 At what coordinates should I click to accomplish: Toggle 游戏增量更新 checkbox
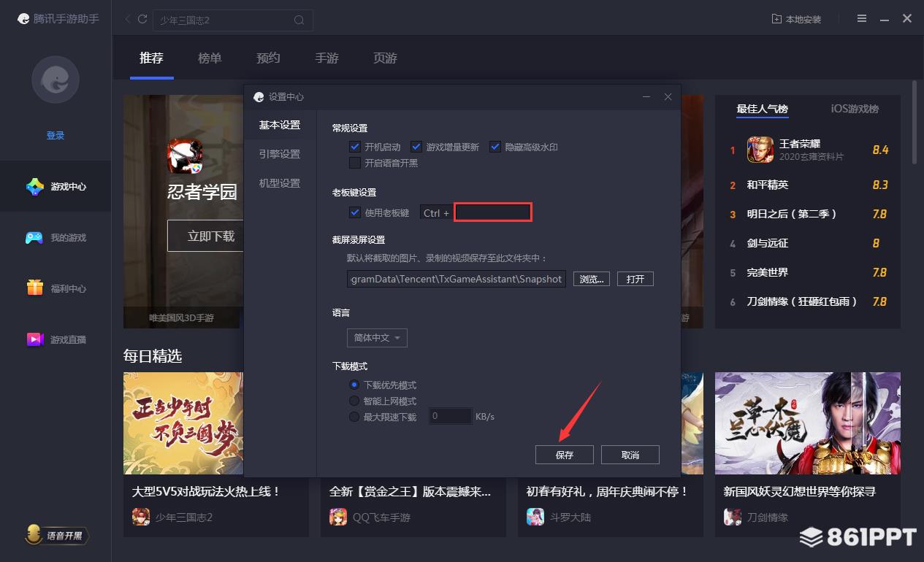[416, 147]
